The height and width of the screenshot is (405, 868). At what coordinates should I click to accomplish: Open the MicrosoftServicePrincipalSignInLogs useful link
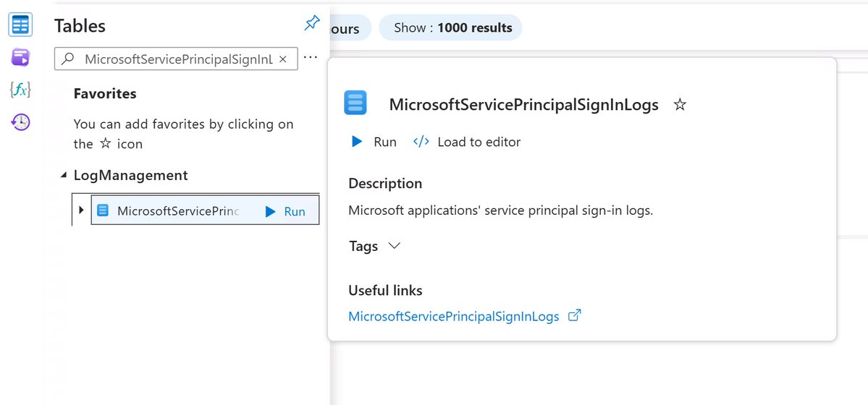[x=454, y=317]
